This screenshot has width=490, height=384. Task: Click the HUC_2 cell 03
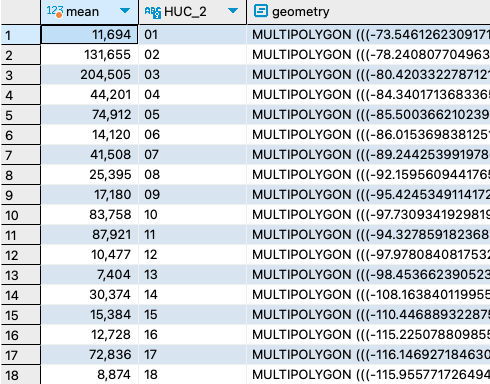tap(192, 75)
